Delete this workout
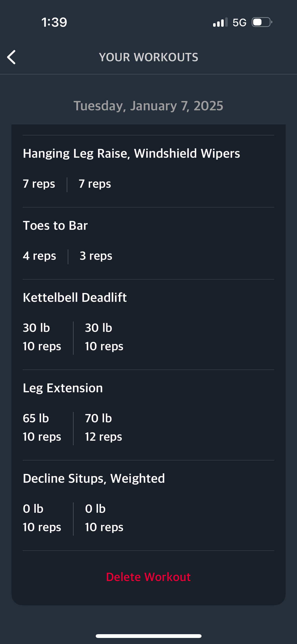 pos(148,577)
